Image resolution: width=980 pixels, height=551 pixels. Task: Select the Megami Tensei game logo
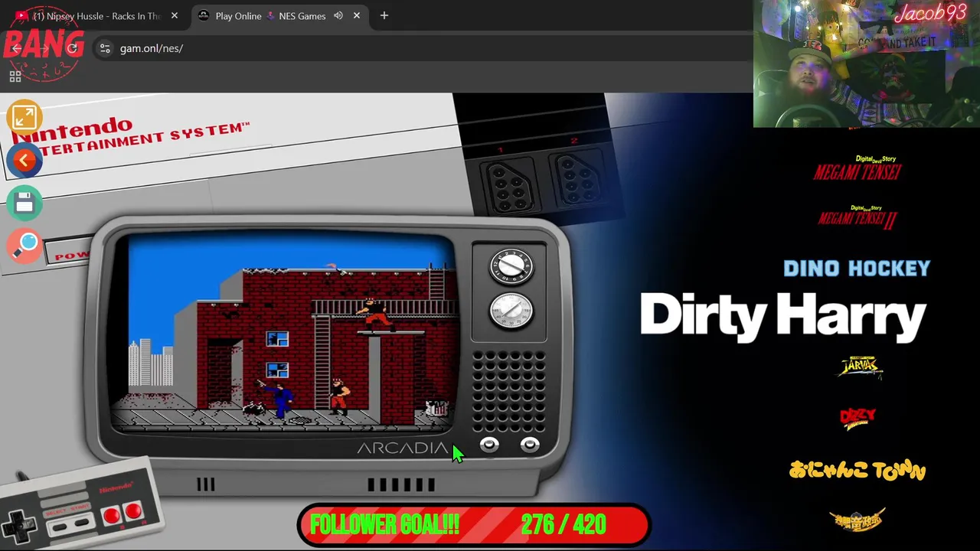click(x=857, y=168)
